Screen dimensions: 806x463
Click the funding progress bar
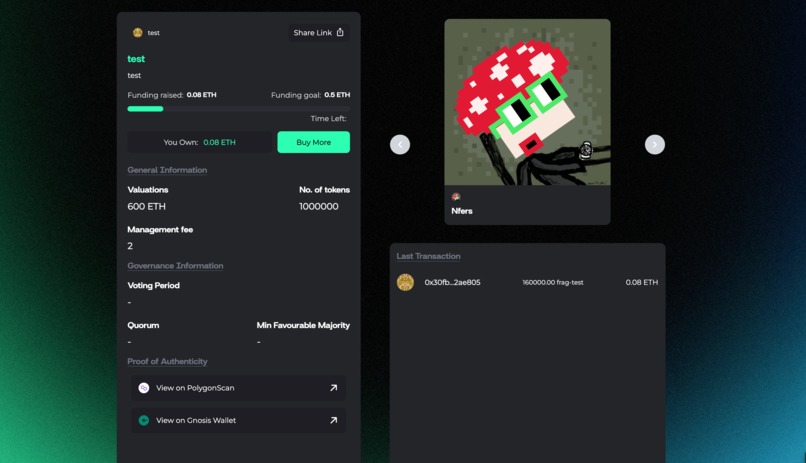click(x=239, y=109)
